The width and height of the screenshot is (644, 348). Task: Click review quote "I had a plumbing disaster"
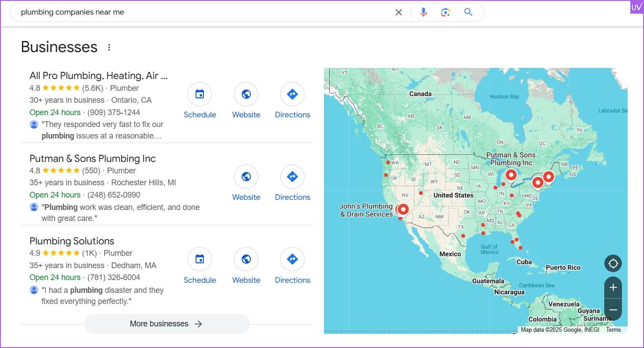pos(102,296)
